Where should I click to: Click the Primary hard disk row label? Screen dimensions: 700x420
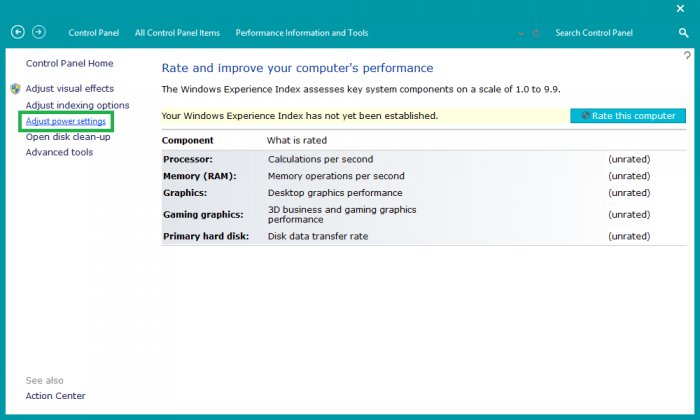click(206, 236)
